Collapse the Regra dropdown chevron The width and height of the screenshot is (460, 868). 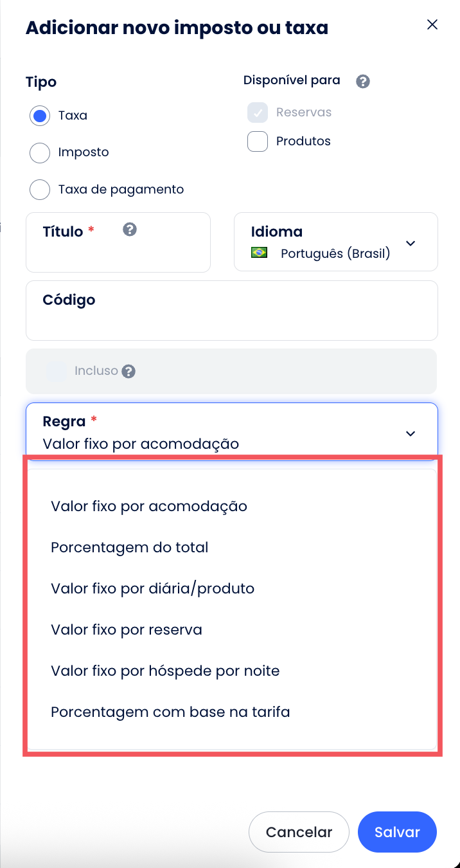[x=411, y=433]
